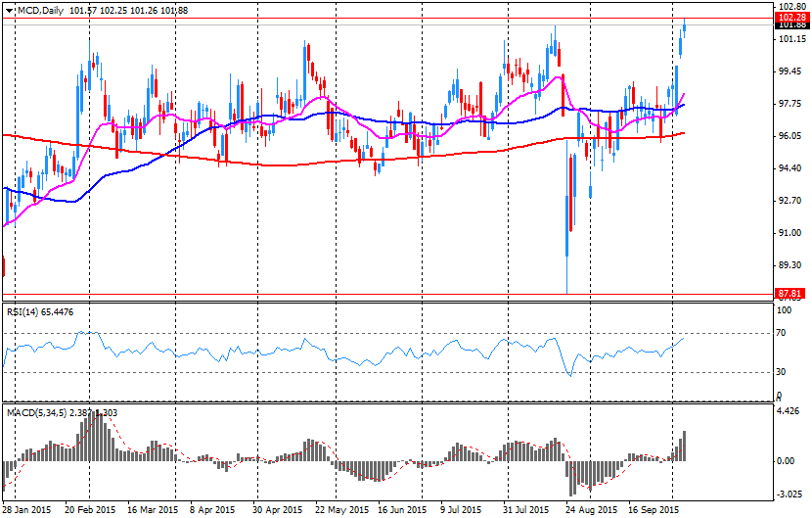The height and width of the screenshot is (518, 812).
Task: Click the 22 May 2015 date label
Action: tap(341, 510)
